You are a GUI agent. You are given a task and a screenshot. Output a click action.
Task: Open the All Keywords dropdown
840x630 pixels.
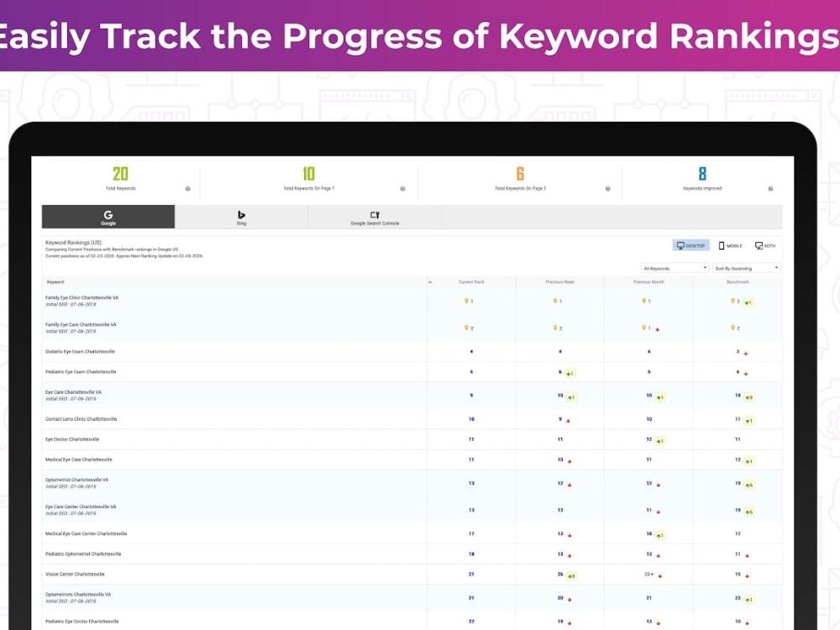coord(675,268)
